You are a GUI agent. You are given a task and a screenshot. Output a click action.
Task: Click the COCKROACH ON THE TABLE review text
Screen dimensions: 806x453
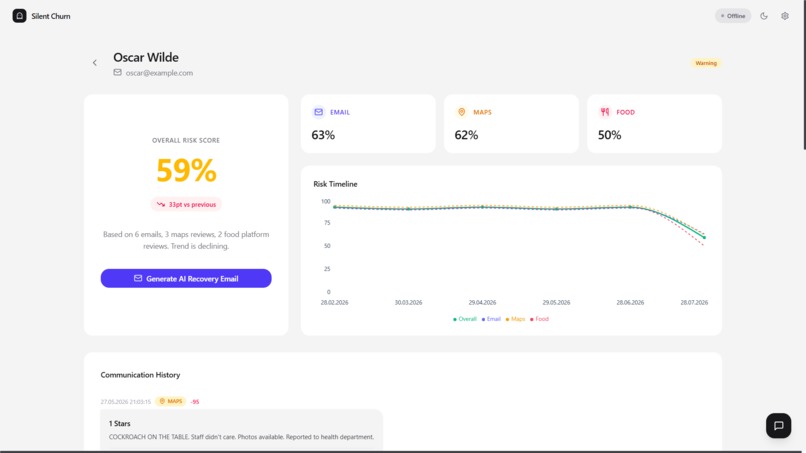point(241,437)
